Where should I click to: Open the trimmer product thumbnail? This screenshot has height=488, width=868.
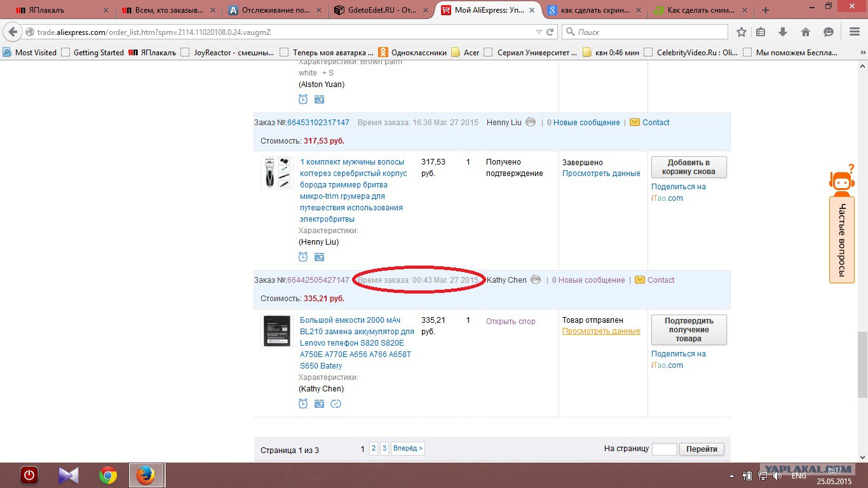pos(277,173)
